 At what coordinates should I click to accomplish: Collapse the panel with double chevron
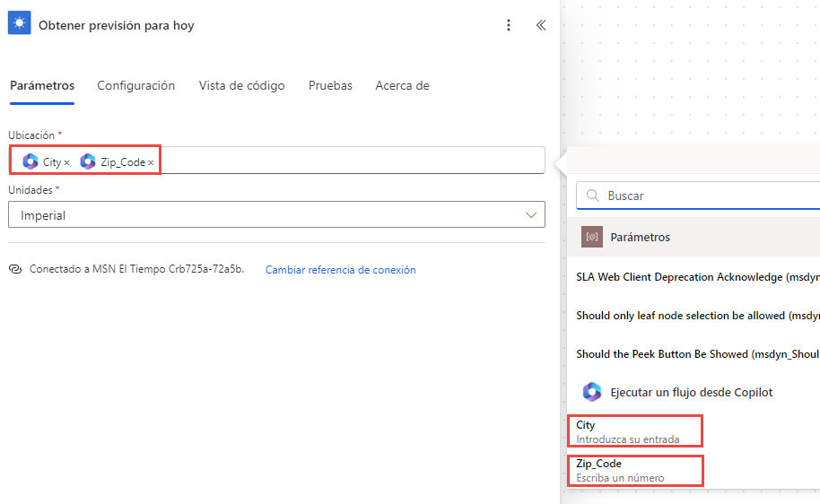click(541, 25)
